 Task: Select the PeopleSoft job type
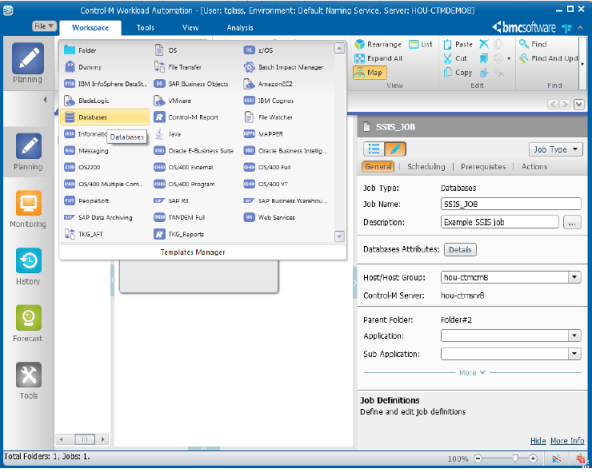(86, 201)
